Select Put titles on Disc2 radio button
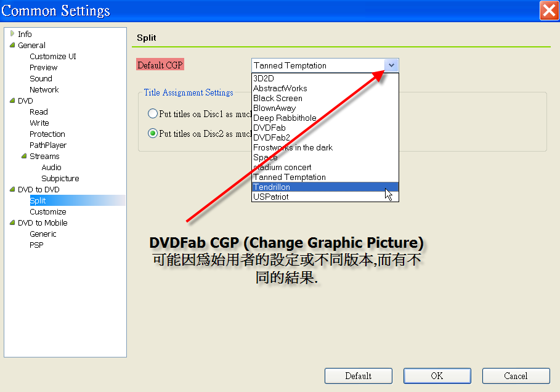This screenshot has width=560, height=392. 153,133
